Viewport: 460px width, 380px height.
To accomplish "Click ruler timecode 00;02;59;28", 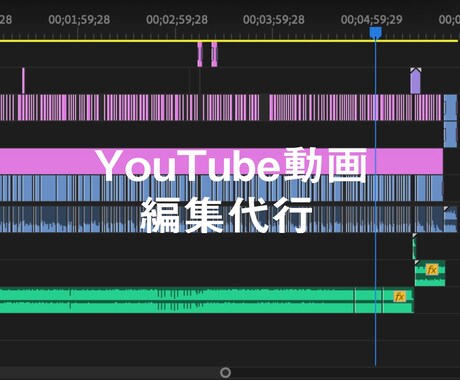I will (177, 20).
